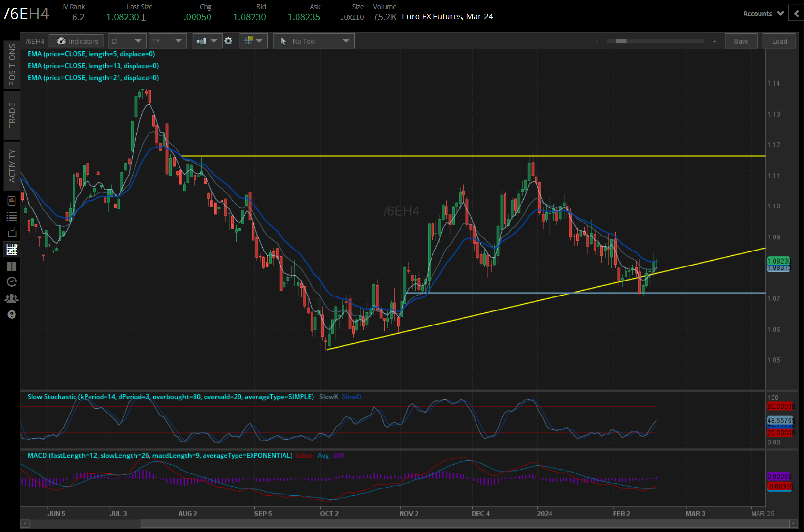This screenshot has width=804, height=532.
Task: Switch to the Positions tab
Action: [12, 65]
